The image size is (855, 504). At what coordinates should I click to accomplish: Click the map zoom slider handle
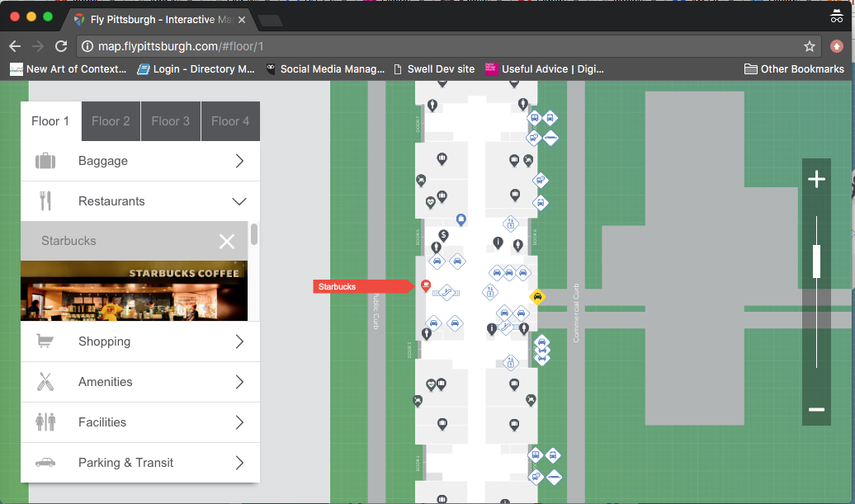816,261
